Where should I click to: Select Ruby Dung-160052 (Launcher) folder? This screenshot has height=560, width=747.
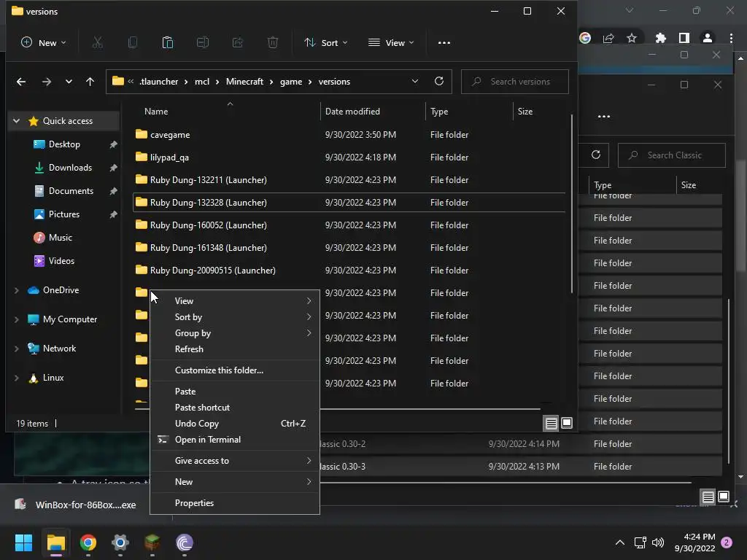(349, 225)
